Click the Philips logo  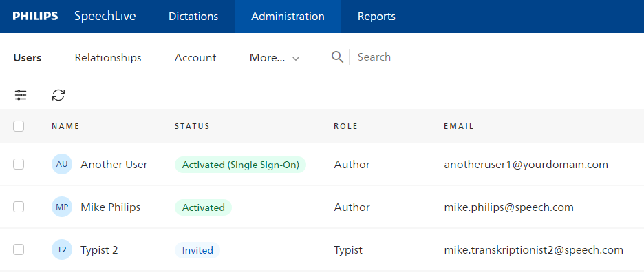(x=35, y=17)
